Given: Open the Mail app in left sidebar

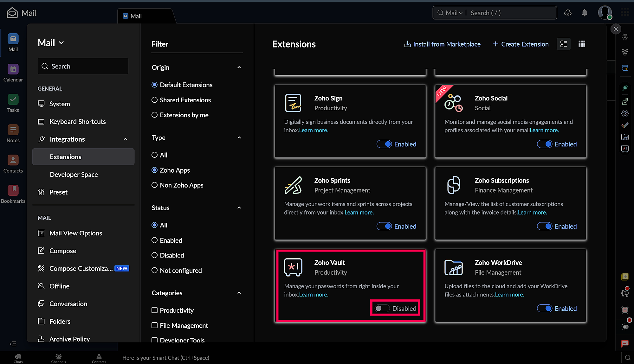Looking at the screenshot, I should (13, 42).
